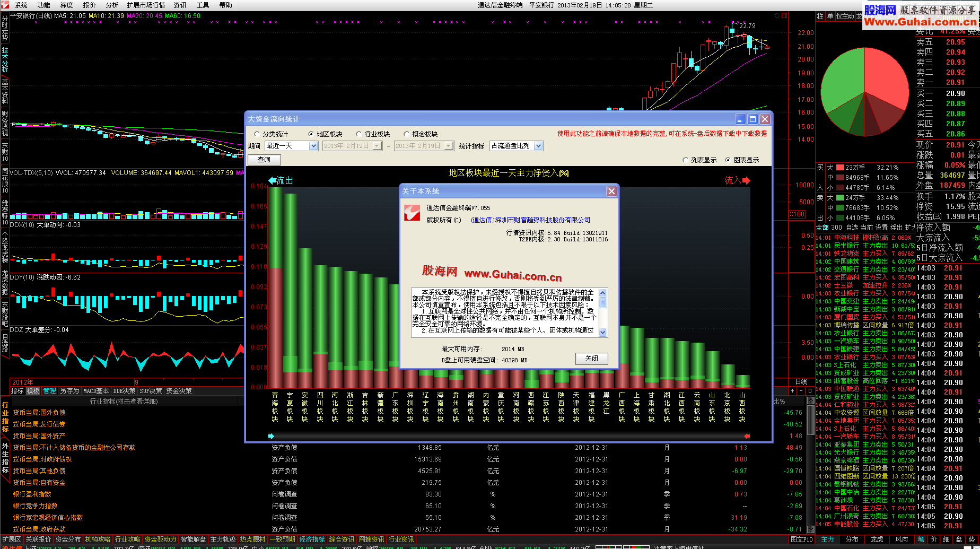980x549 pixels.
Task: Open the 分析 menu
Action: [x=112, y=5]
